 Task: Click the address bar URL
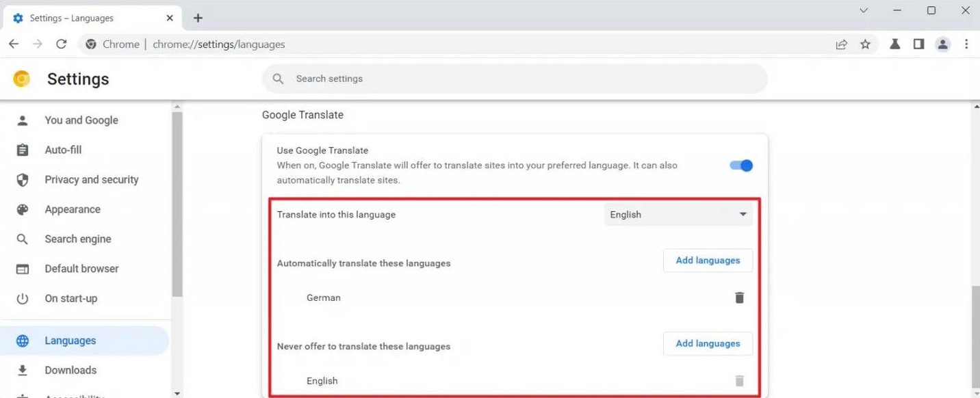[x=218, y=44]
